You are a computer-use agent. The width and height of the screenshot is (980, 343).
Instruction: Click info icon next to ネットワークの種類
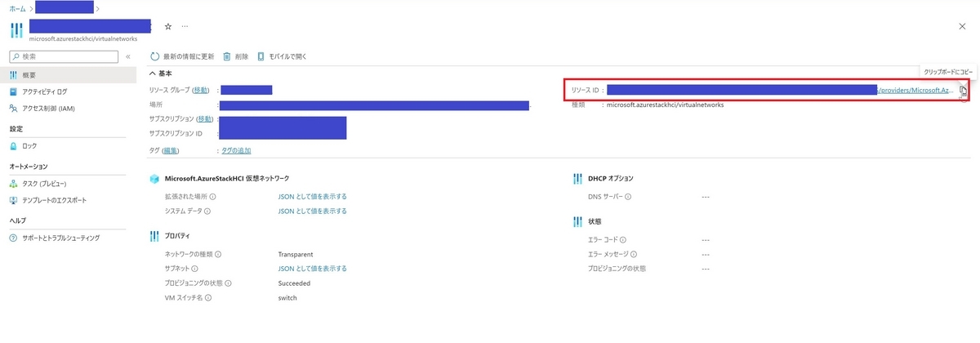(x=218, y=254)
